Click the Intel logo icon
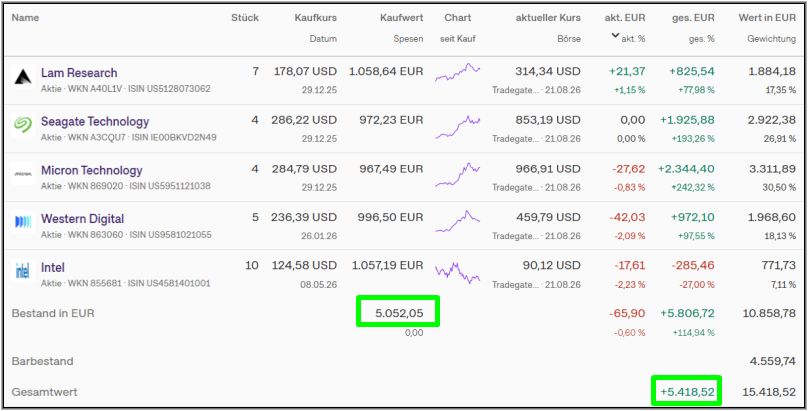 [23, 270]
